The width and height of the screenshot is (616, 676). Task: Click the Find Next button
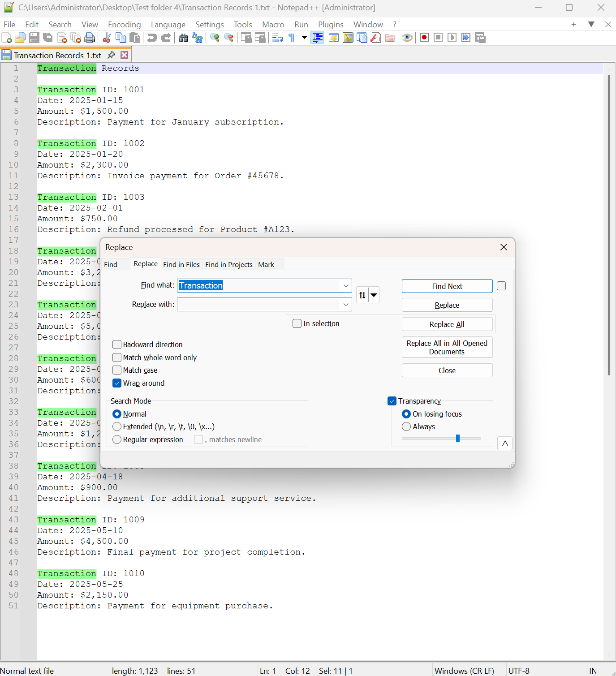click(447, 286)
